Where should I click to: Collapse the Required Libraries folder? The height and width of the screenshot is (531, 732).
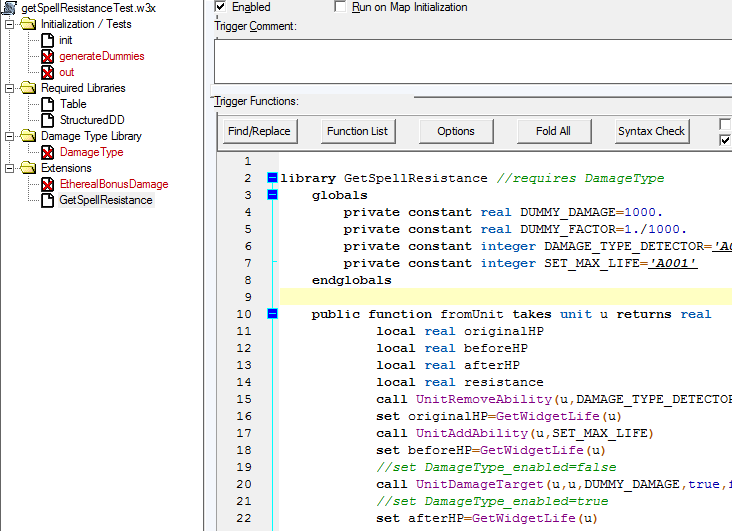click(x=9, y=88)
